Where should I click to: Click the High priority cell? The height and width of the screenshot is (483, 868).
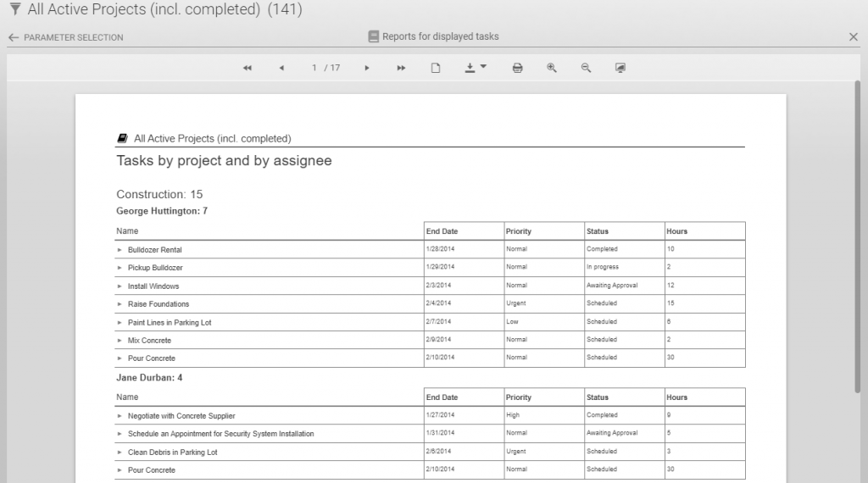coord(513,415)
